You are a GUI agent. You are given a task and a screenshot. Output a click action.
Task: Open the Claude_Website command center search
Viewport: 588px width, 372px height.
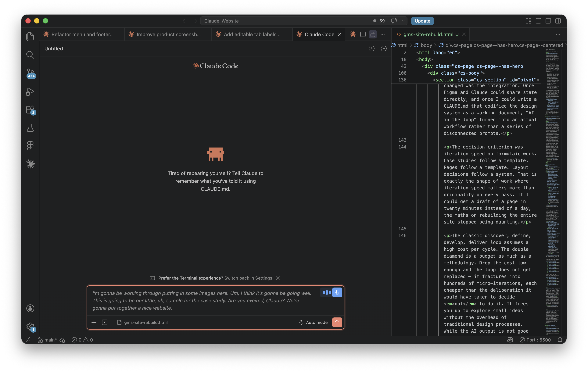tap(285, 21)
